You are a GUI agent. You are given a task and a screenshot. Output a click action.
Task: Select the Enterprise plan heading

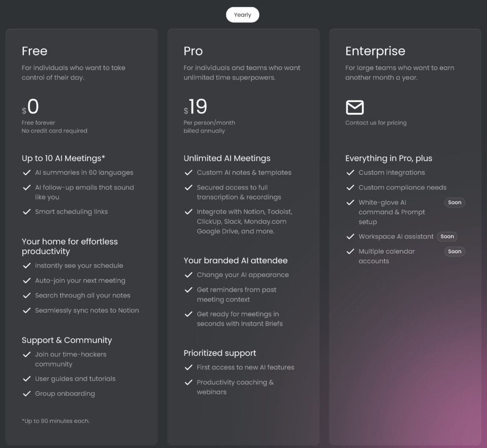375,51
